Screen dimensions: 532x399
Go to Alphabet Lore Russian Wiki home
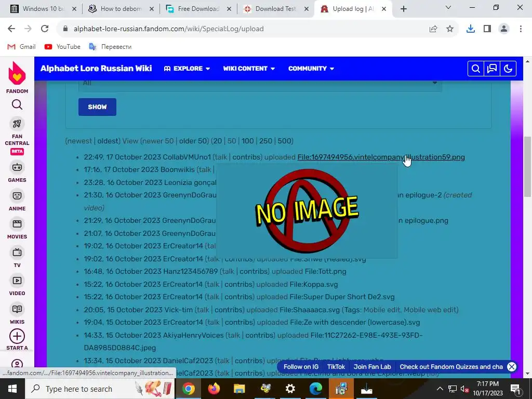[x=96, y=69]
